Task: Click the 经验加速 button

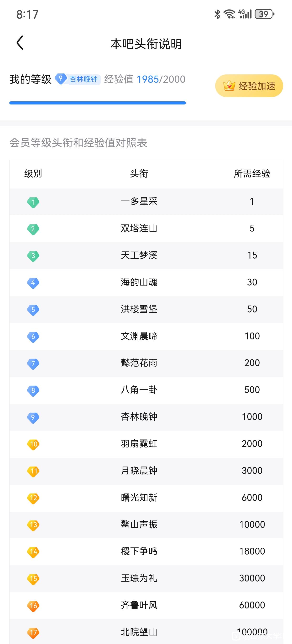Action: coord(249,86)
